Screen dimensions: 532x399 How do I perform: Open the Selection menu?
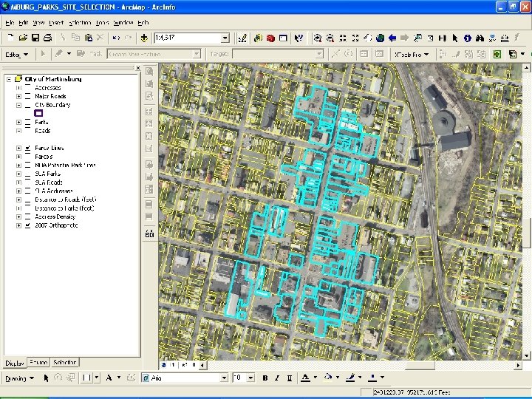81,23
